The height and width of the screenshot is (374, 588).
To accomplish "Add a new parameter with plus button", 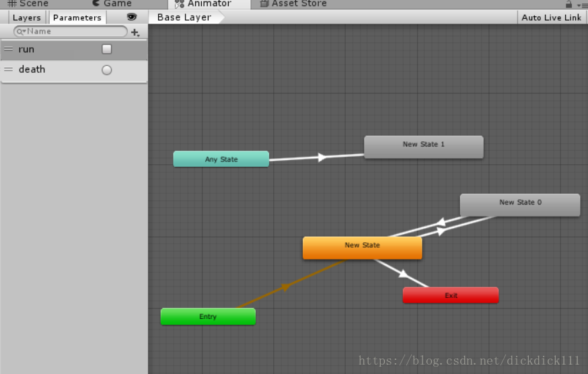I will (x=135, y=32).
